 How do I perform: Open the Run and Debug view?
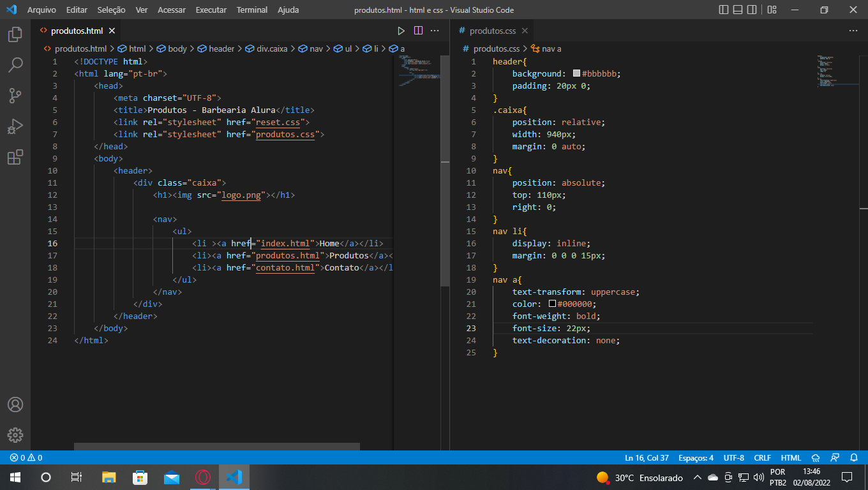[x=15, y=126]
